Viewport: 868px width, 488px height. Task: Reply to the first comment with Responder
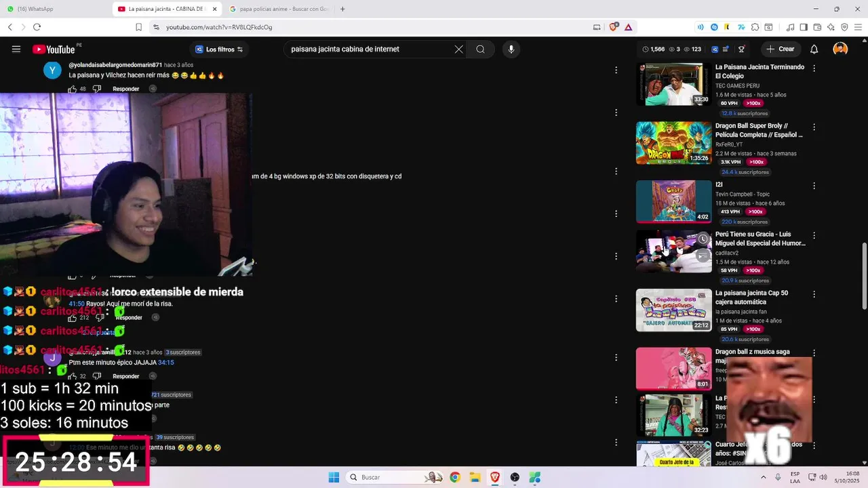point(126,89)
